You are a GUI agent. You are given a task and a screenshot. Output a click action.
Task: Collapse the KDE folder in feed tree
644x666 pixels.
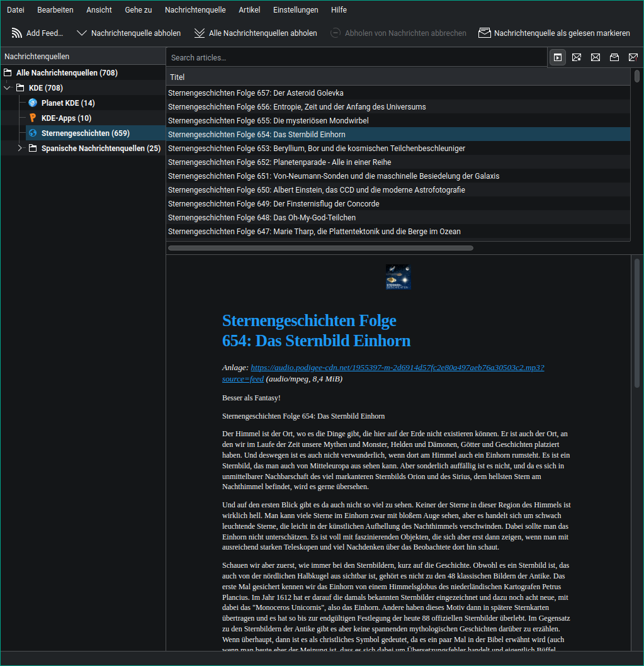coord(7,88)
